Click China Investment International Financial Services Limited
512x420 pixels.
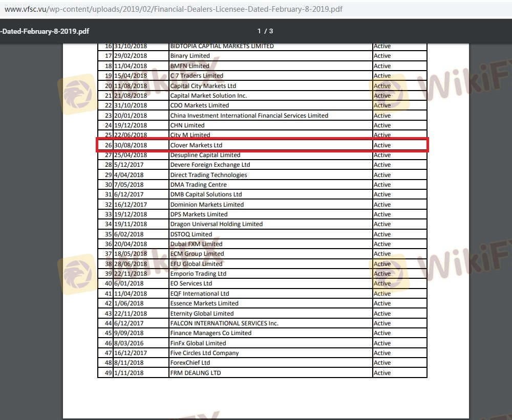[249, 116]
